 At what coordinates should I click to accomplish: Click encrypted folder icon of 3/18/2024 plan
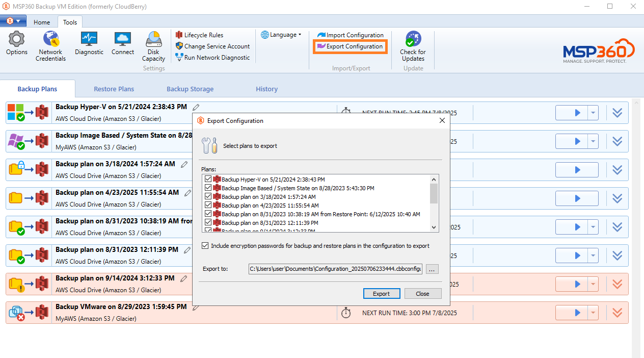coord(16,169)
